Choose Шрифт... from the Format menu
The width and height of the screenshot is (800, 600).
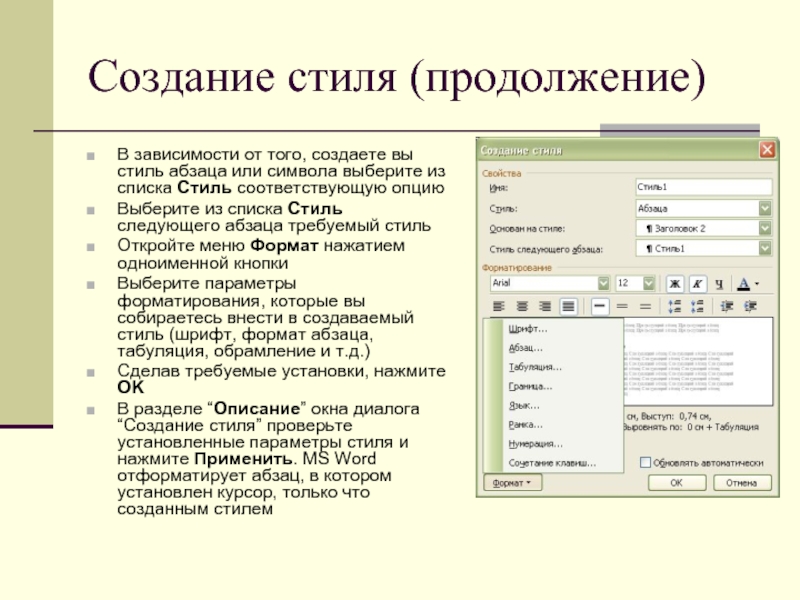click(528, 329)
